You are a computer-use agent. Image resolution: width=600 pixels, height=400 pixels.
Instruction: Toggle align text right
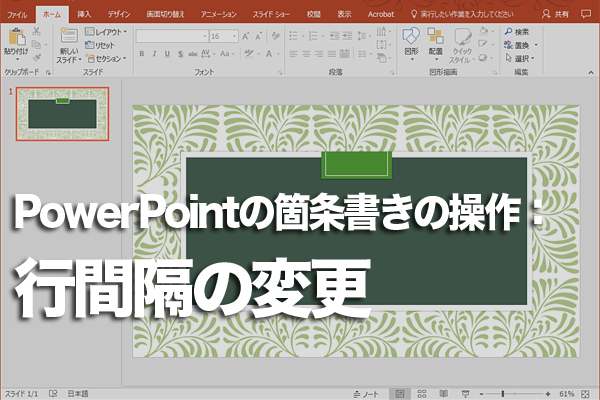[x=319, y=54]
